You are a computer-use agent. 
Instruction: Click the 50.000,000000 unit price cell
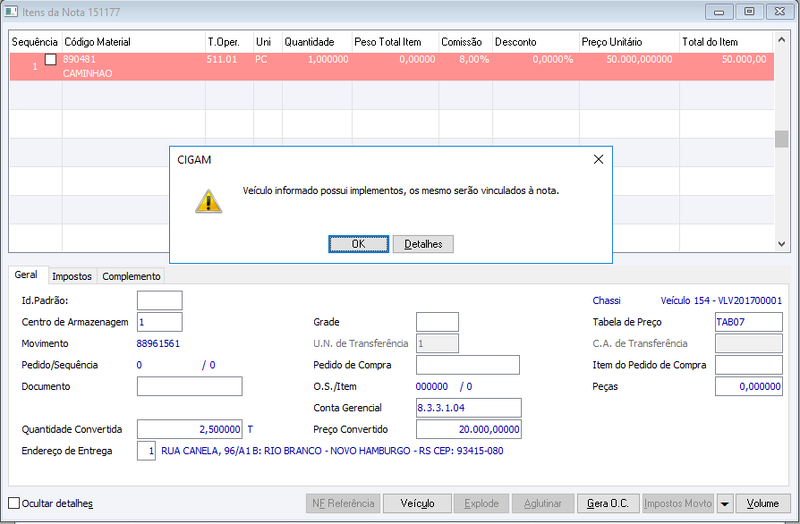pos(639,59)
